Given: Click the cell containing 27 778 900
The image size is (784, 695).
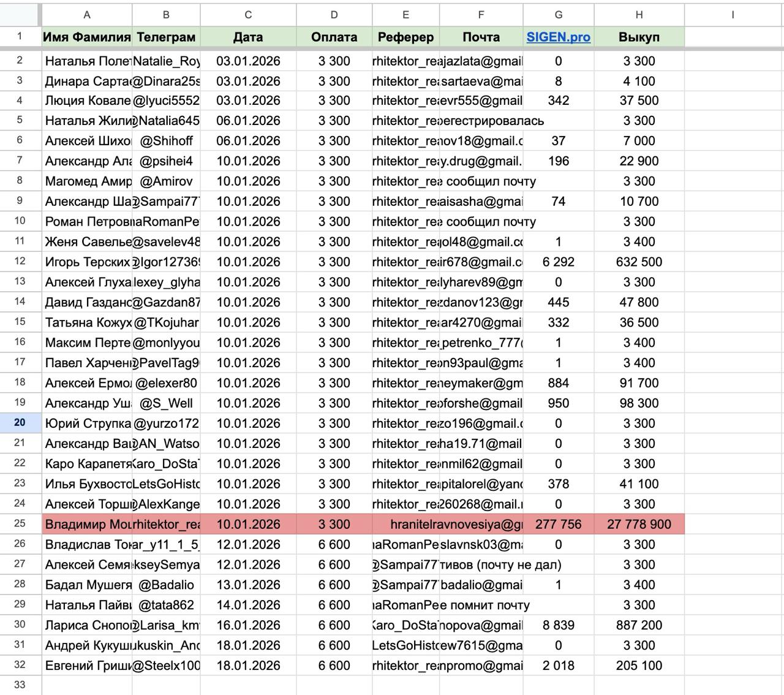Looking at the screenshot, I should pos(639,524).
